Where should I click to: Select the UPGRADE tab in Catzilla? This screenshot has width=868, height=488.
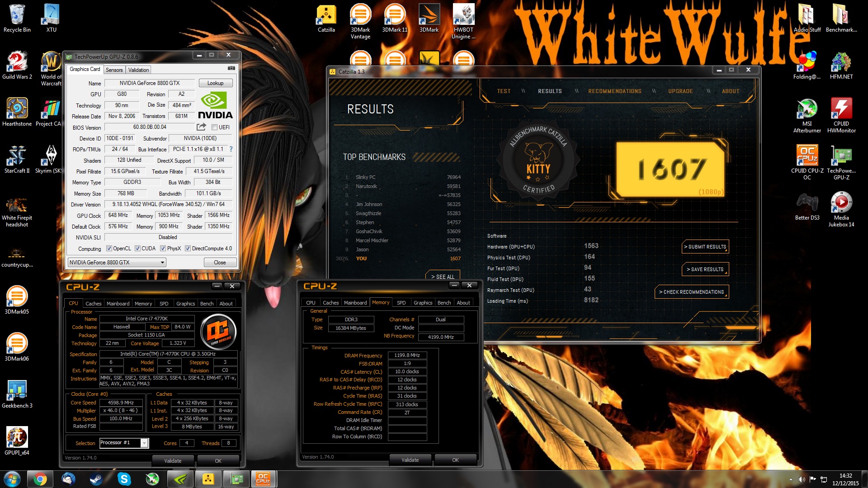coord(680,91)
